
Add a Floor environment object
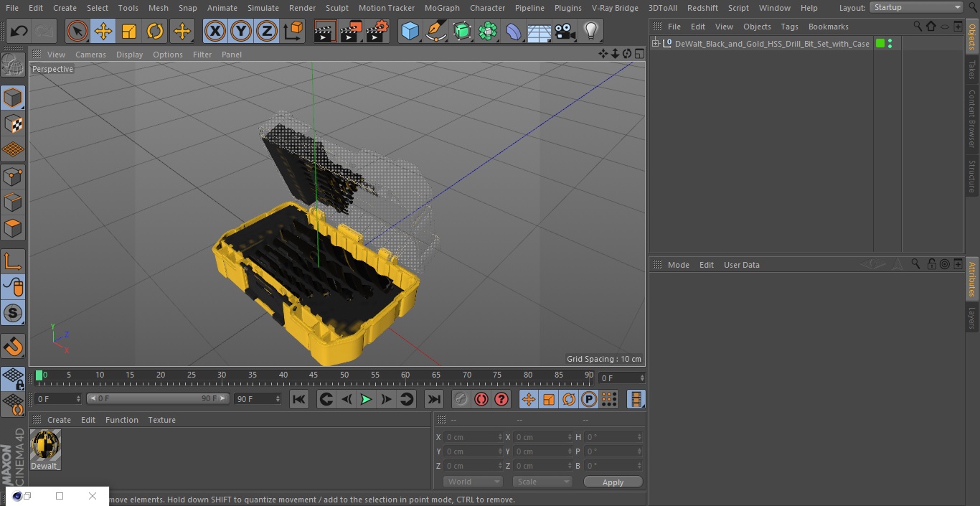[540, 31]
